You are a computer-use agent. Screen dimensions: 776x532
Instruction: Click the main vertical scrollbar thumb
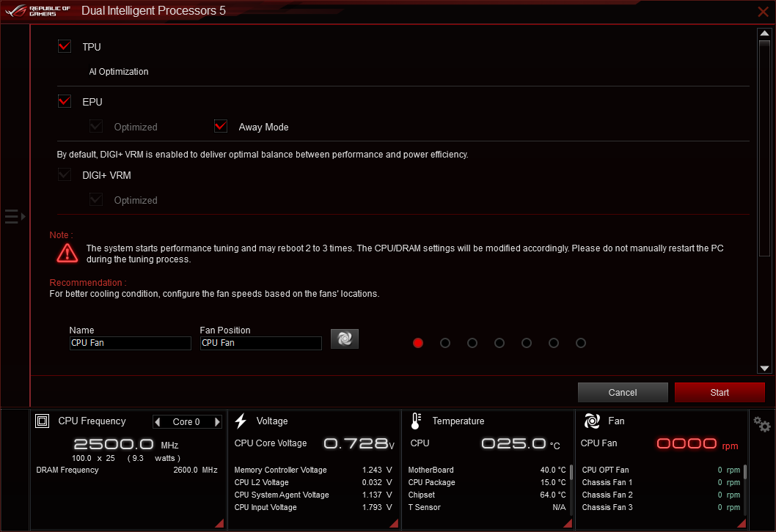point(764,148)
